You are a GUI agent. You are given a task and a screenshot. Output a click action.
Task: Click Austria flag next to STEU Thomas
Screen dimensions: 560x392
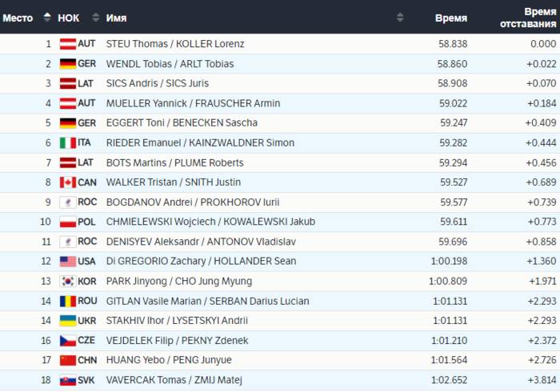68,44
